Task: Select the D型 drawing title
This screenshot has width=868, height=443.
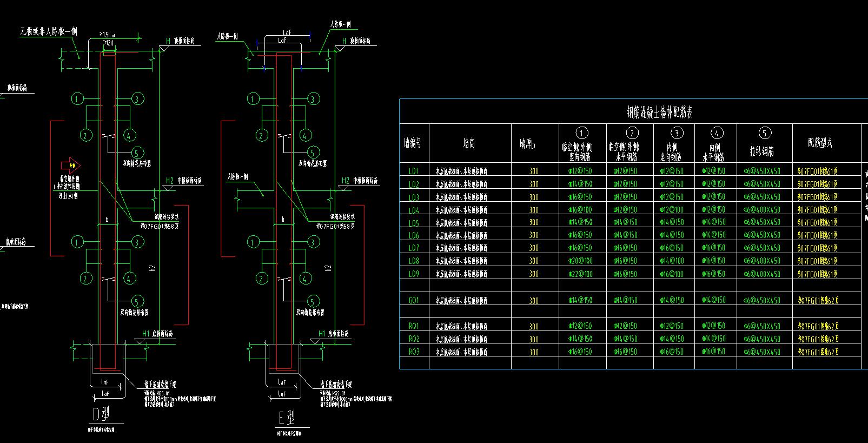Action: pyautogui.click(x=102, y=415)
